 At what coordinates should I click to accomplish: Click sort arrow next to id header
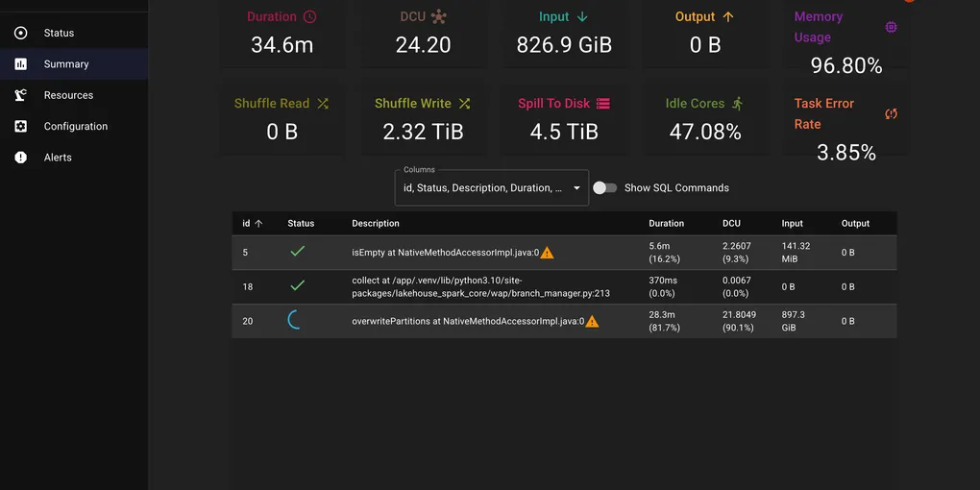[x=258, y=223]
